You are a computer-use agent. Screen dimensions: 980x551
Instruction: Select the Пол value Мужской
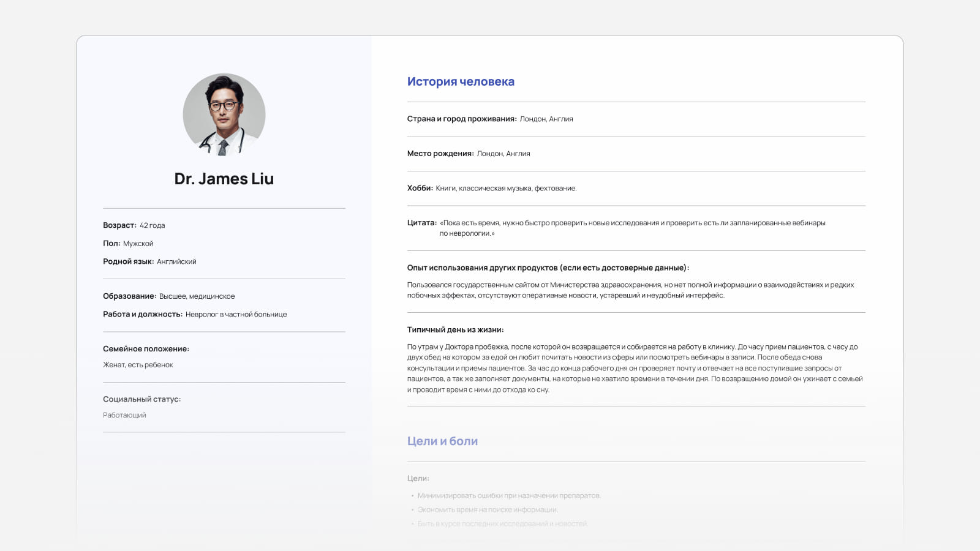tap(139, 243)
